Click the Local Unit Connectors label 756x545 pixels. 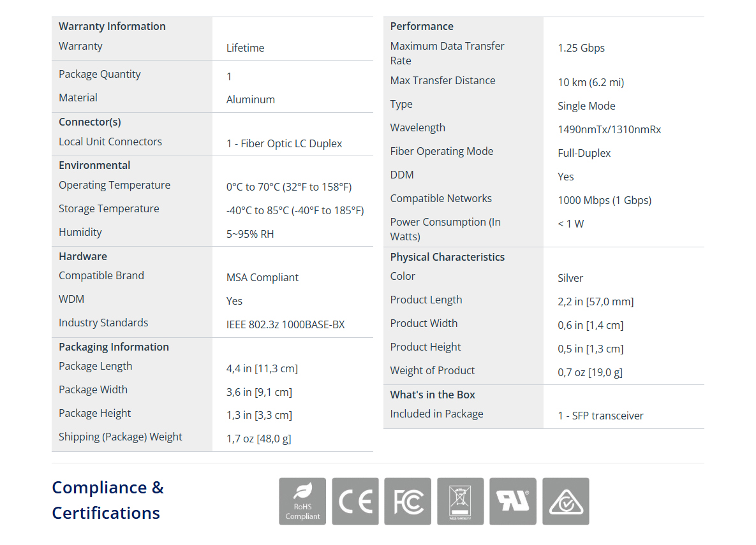(x=110, y=142)
